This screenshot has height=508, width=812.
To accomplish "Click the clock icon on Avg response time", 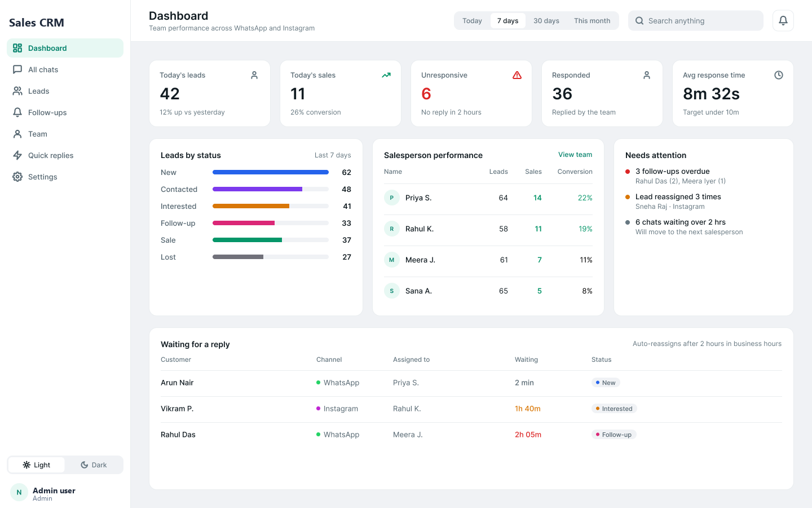I will click(x=779, y=75).
